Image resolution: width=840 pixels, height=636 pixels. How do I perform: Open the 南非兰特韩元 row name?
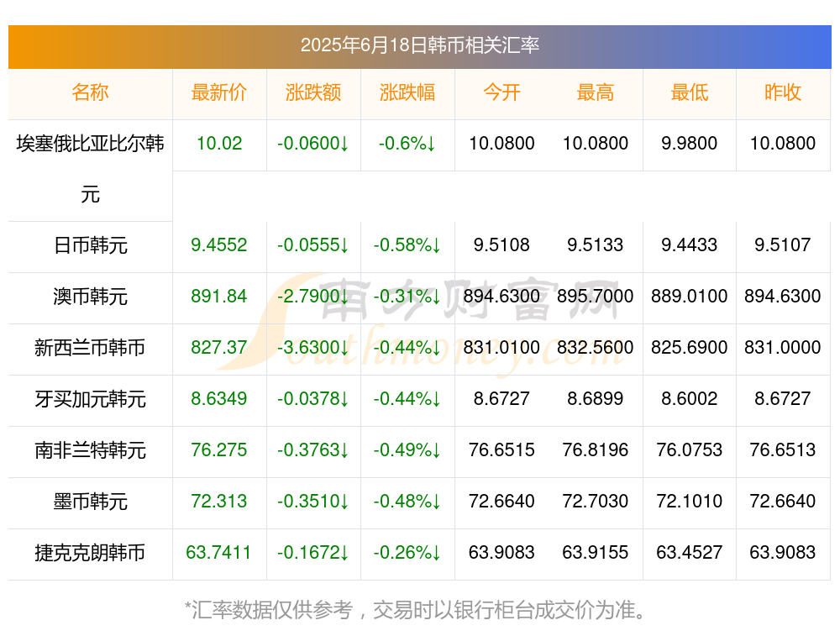90,450
